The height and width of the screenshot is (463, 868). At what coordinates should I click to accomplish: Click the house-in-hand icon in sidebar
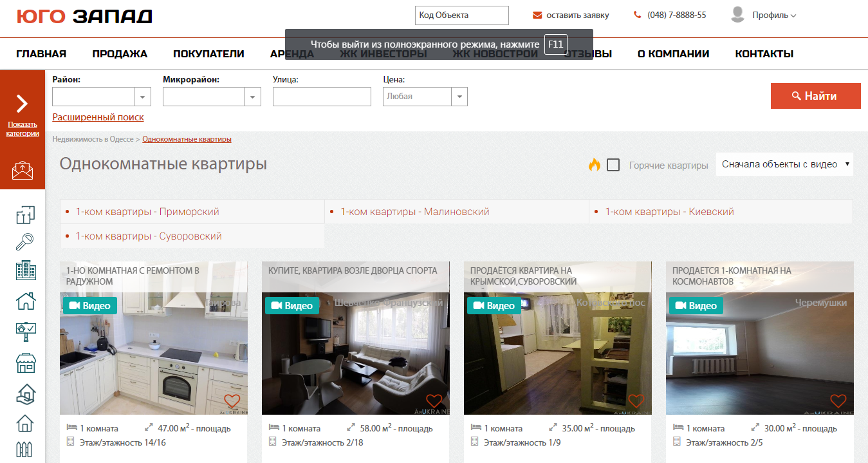tap(25, 393)
